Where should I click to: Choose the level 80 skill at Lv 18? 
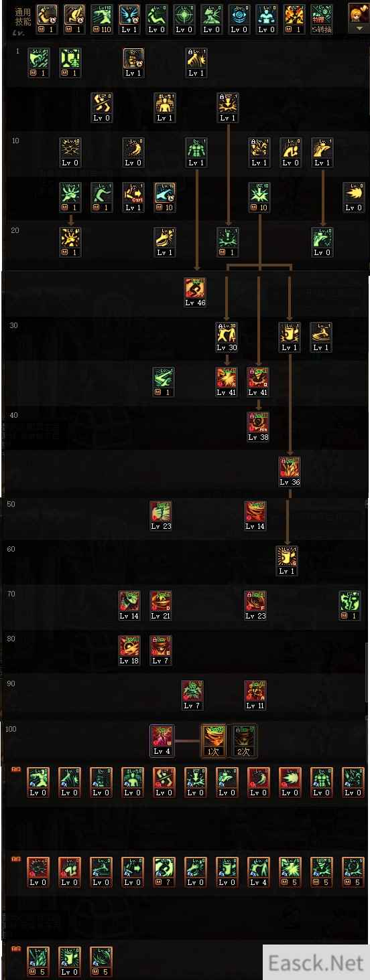(129, 650)
